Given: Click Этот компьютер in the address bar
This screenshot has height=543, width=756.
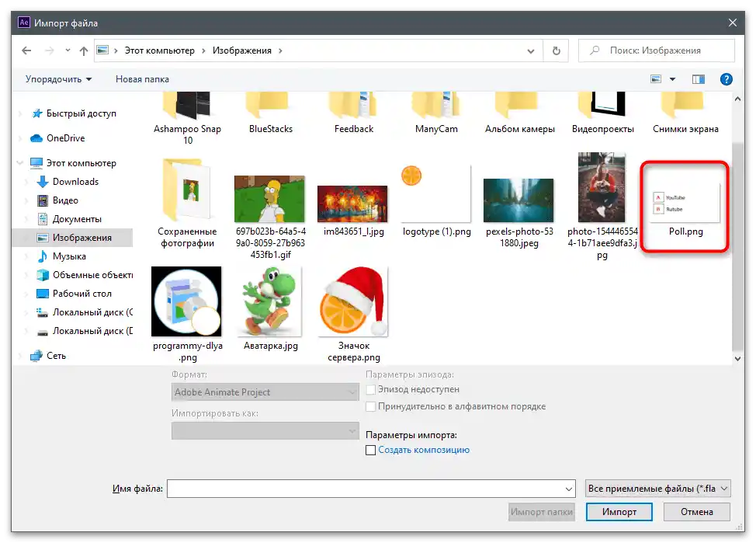Looking at the screenshot, I should click(x=160, y=50).
